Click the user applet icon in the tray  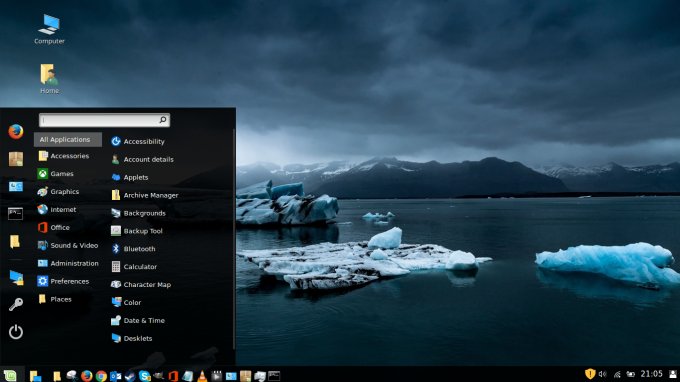pyautogui.click(x=673, y=374)
